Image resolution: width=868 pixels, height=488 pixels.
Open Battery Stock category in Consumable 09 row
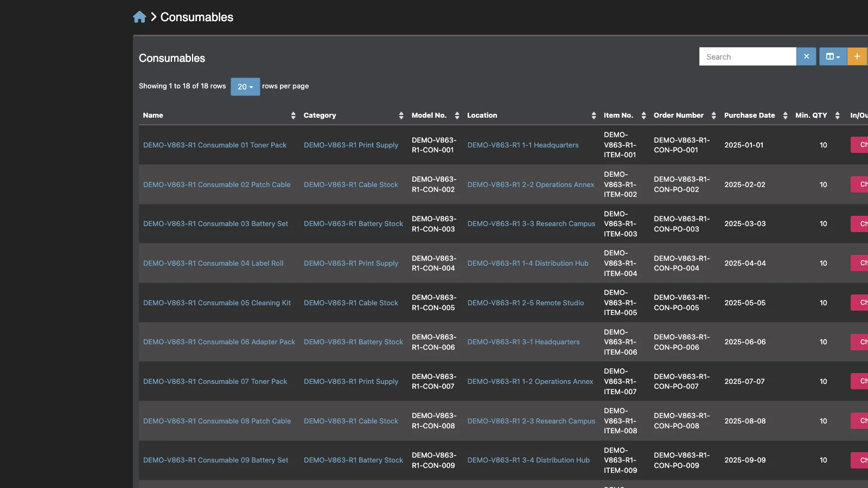pos(353,460)
